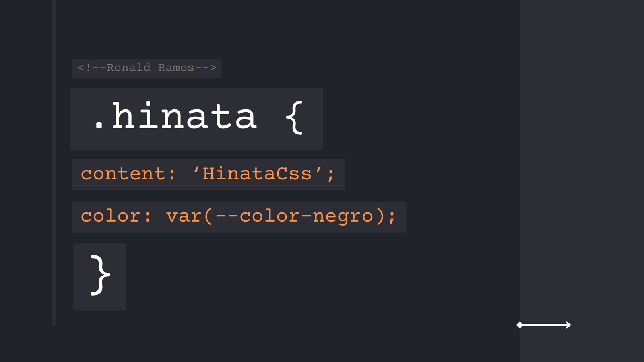This screenshot has height=362, width=644.
Task: Toggle the Ronald Ramos comment block
Action: tap(147, 68)
